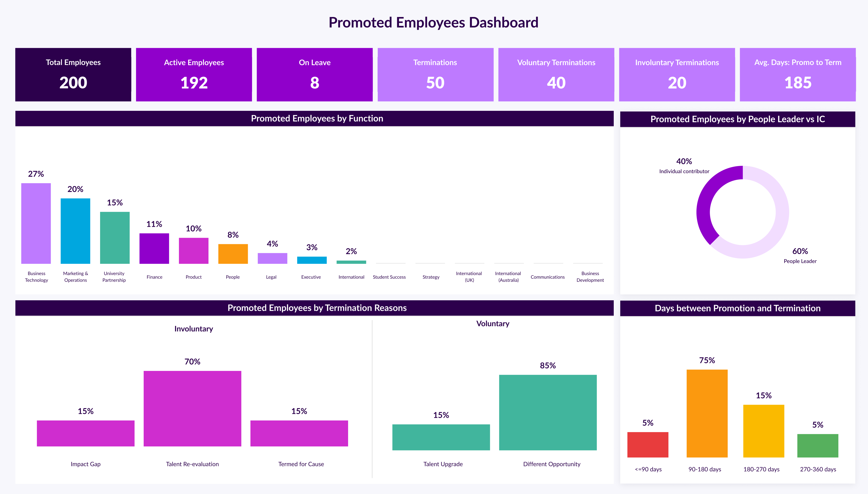Click Days between Promotion and Termination header
Viewport: 868px width, 494px height.
[x=738, y=308]
